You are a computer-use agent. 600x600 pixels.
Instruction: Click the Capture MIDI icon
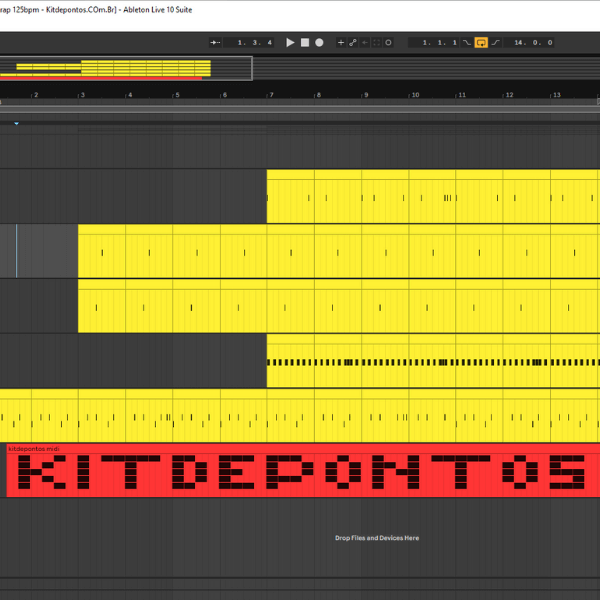(x=377, y=42)
